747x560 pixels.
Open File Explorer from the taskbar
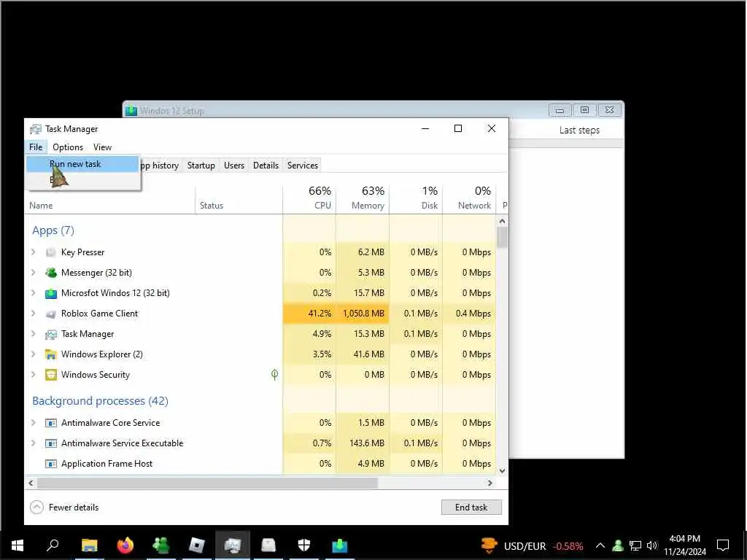(89, 545)
